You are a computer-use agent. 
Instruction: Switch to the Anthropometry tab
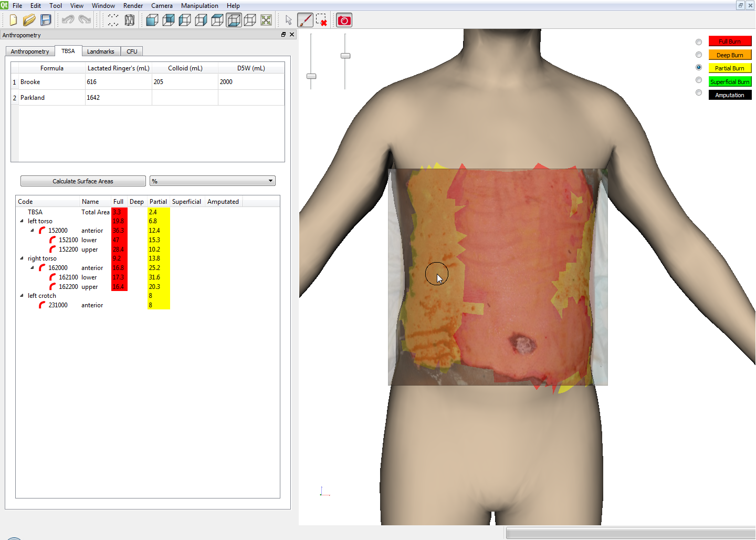30,51
